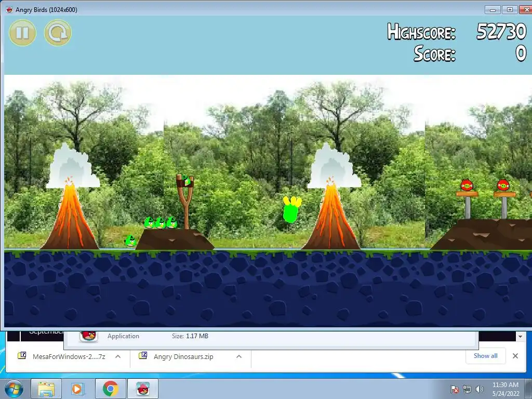Select the Angry Birds taskbar button

143,389
